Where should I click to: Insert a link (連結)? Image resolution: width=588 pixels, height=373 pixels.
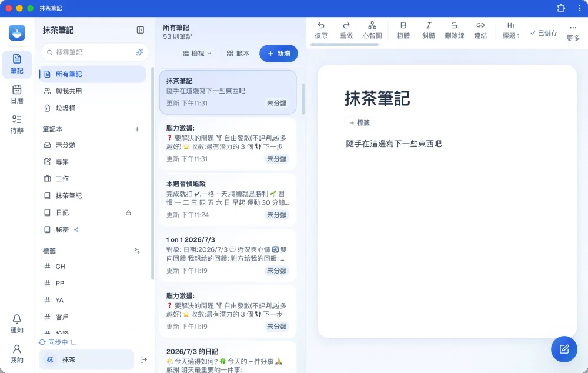point(480,30)
